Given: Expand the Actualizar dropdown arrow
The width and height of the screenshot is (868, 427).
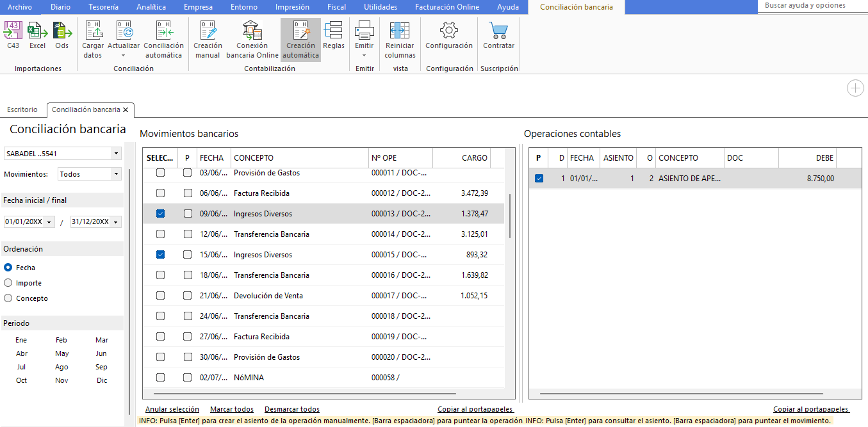Looking at the screenshot, I should coord(124,56).
